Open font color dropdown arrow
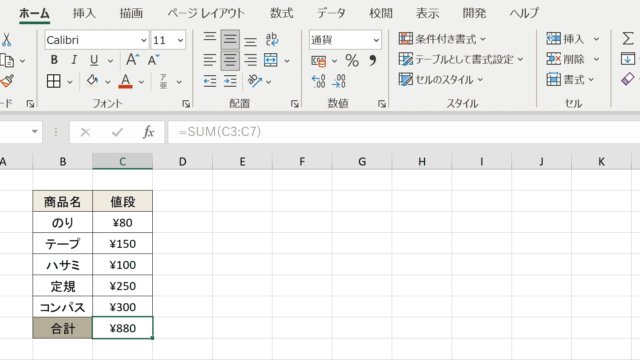This screenshot has width=640, height=360. click(141, 82)
